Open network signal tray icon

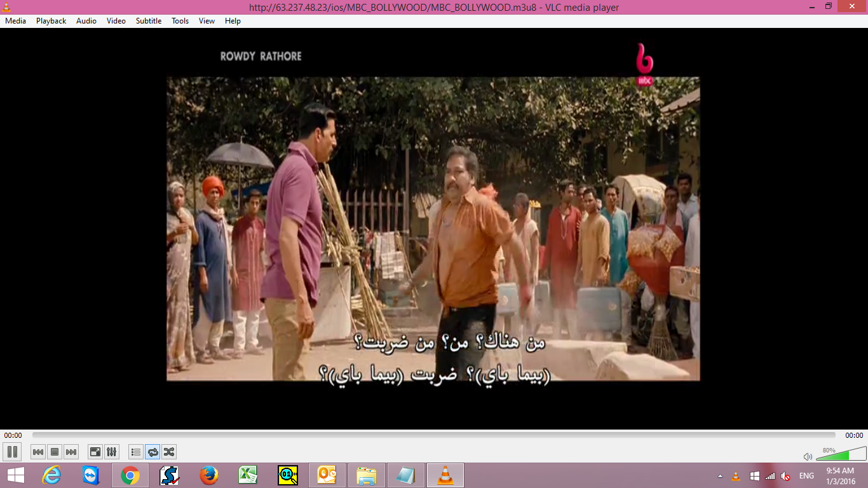770,476
